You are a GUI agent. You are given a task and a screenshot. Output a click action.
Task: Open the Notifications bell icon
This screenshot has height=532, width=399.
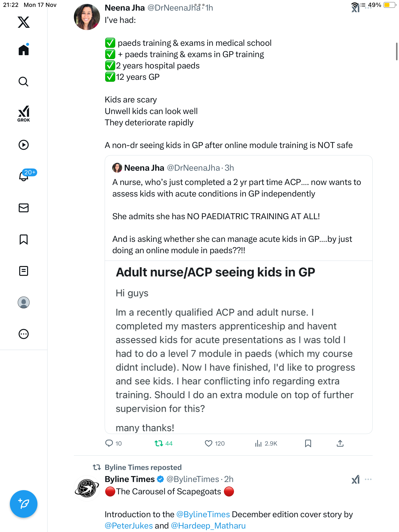pos(24,176)
